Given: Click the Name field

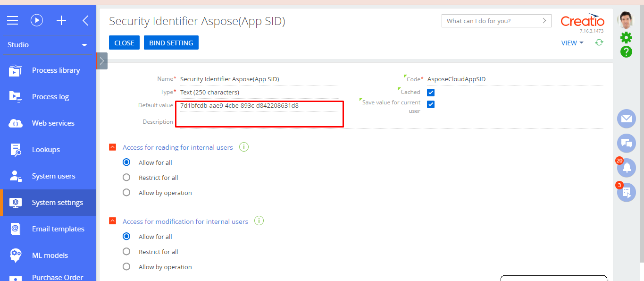Looking at the screenshot, I should 259,79.
